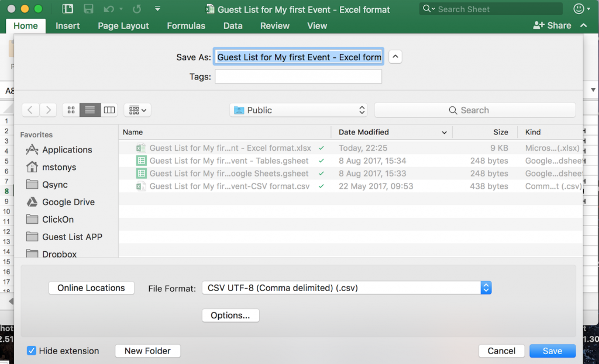
Task: Select the Excel format.xlsx file row
Action: tap(351, 148)
